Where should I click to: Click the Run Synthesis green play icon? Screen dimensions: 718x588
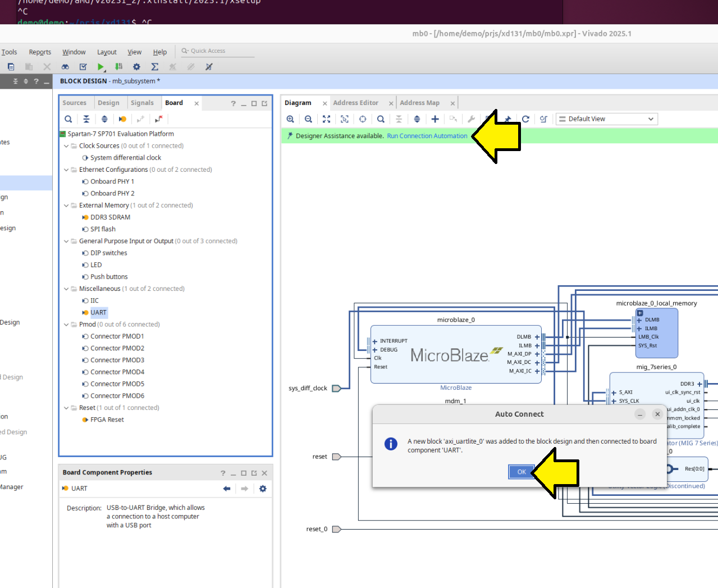pos(100,67)
